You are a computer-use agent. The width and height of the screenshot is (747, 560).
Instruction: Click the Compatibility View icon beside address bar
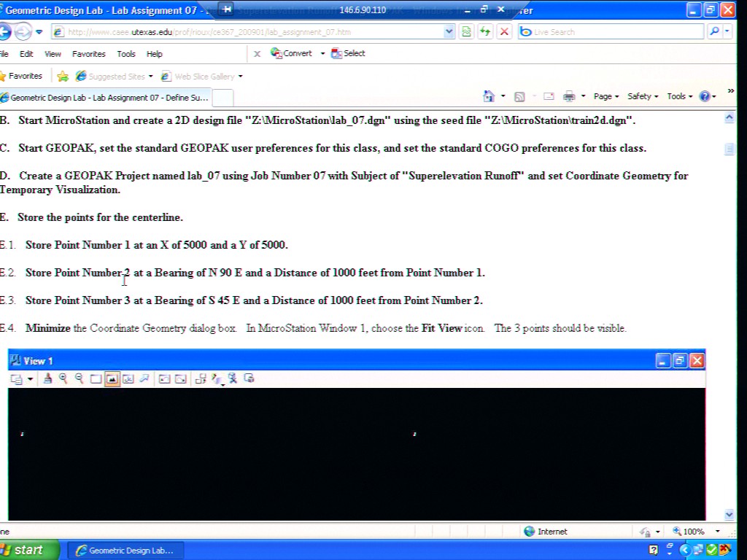[x=466, y=32]
